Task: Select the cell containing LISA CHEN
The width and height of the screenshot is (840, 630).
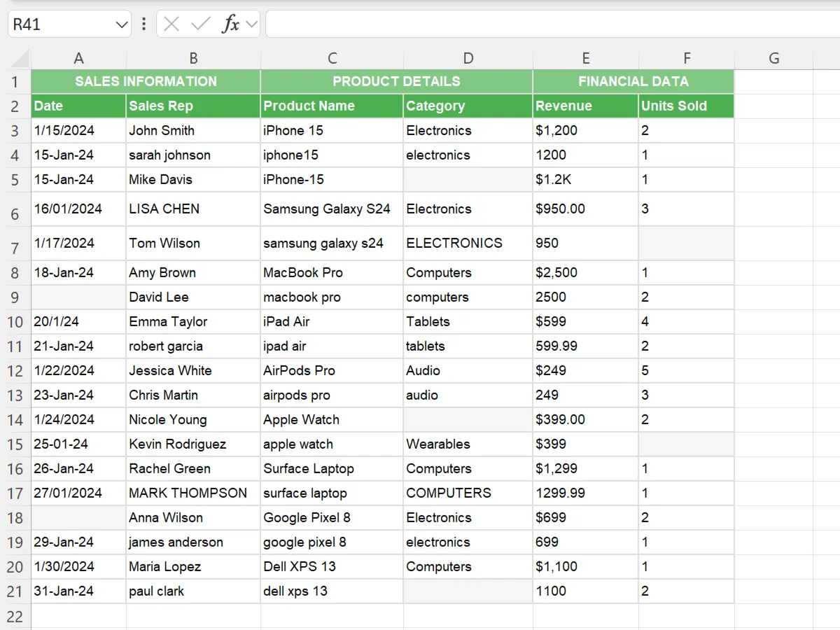Action: point(192,209)
